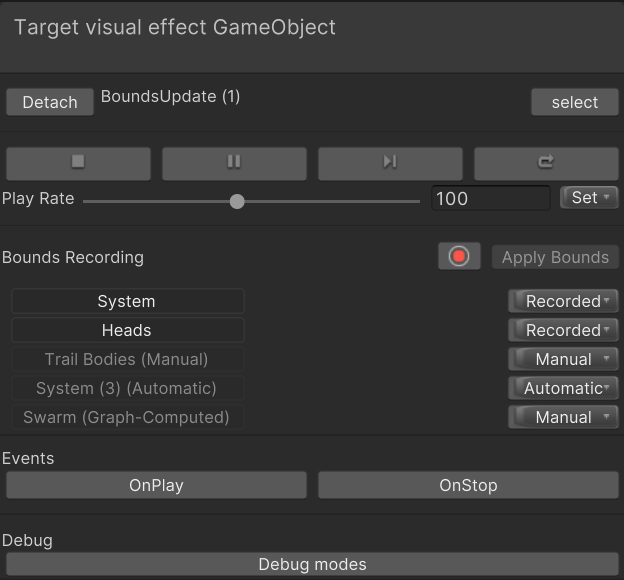Screen dimensions: 624x580
Task: Toggle the System bounds selection
Action: [x=127, y=301]
